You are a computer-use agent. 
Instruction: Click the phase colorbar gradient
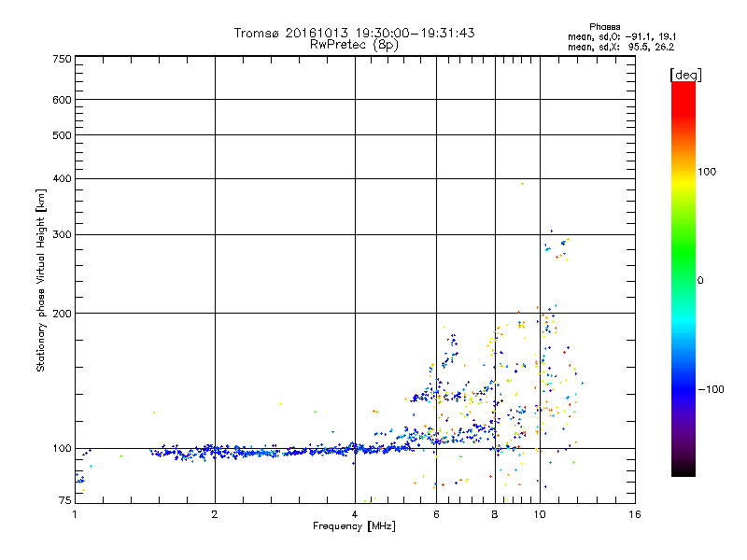coord(684,278)
